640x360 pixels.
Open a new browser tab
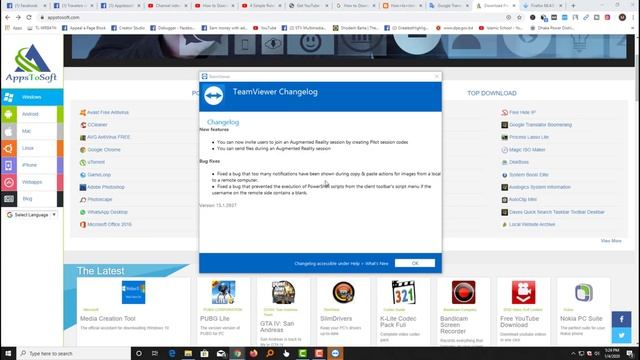573,6
